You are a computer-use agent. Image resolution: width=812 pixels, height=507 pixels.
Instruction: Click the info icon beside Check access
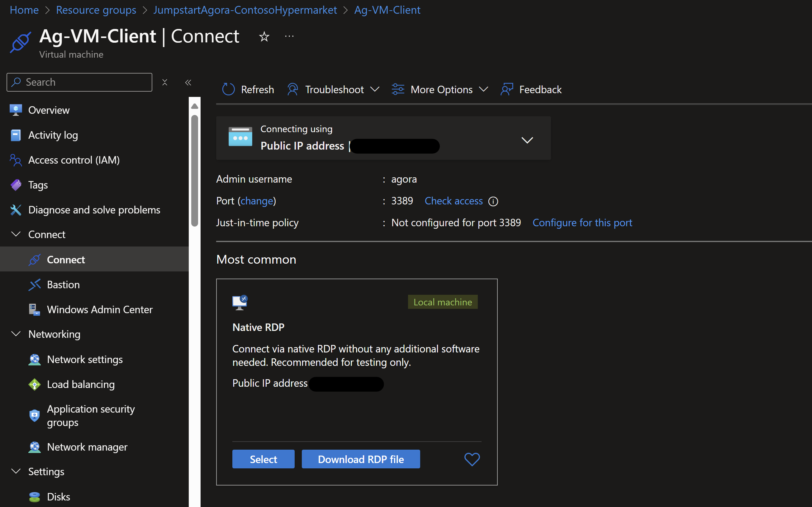[x=493, y=201]
